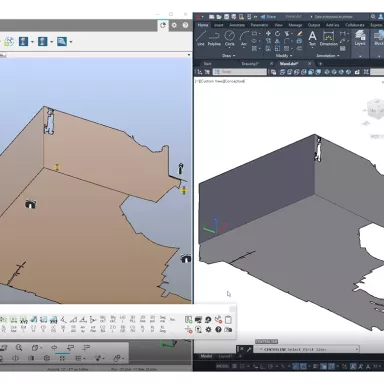The image size is (384, 384).
Task: Click the Fillet tool in Modify panel
Action: 287,41
